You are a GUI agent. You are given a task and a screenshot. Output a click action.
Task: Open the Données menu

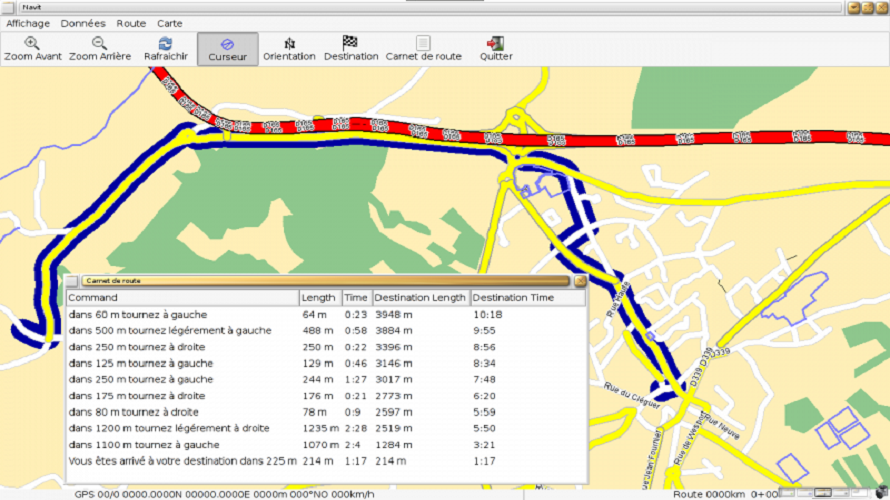pos(82,23)
